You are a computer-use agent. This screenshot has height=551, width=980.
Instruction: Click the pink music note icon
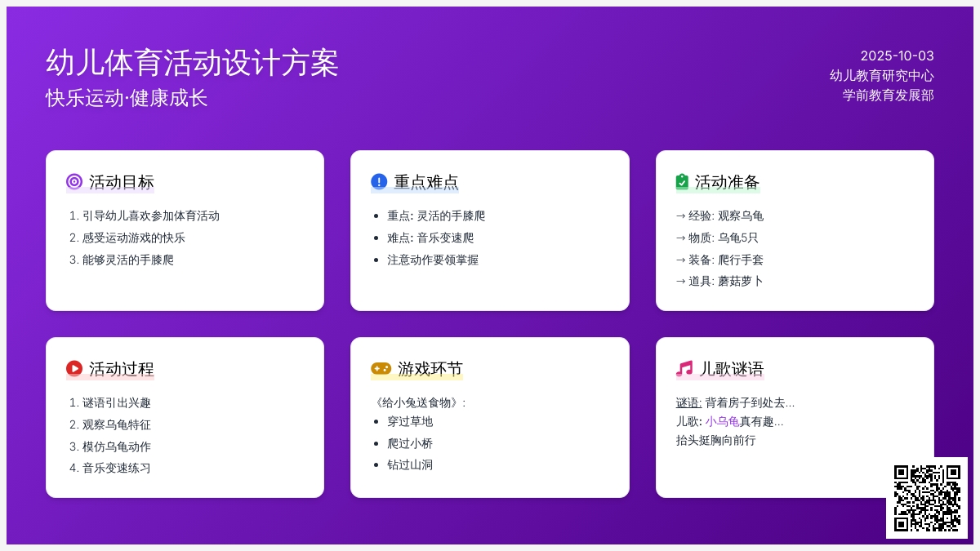coord(684,368)
